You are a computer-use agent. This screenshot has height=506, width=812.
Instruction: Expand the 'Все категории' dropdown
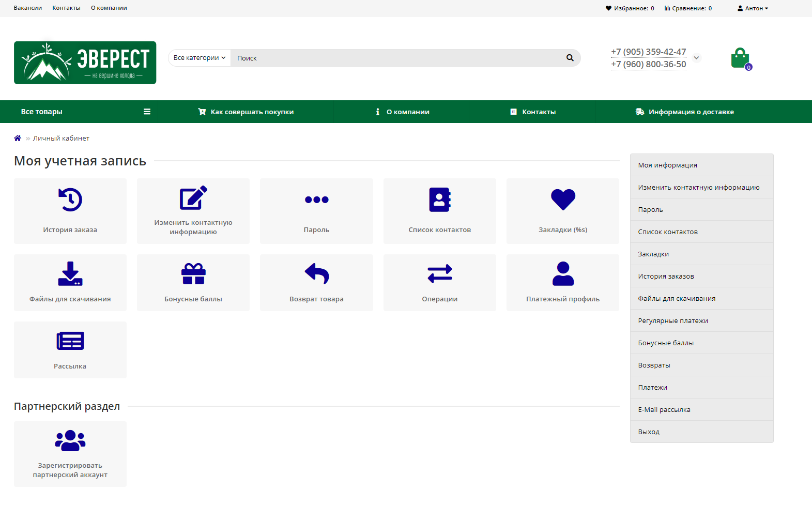[x=200, y=58]
